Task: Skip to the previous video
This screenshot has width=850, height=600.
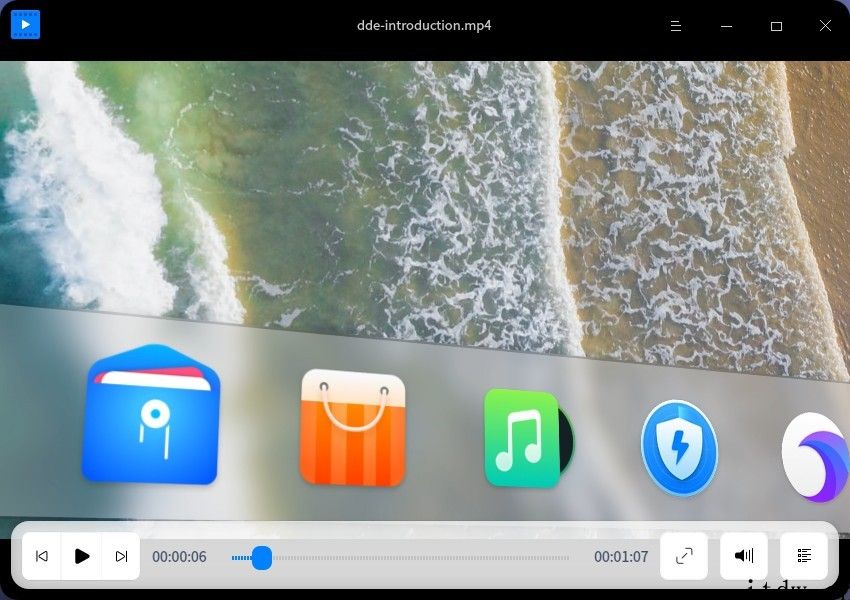Action: pyautogui.click(x=42, y=556)
